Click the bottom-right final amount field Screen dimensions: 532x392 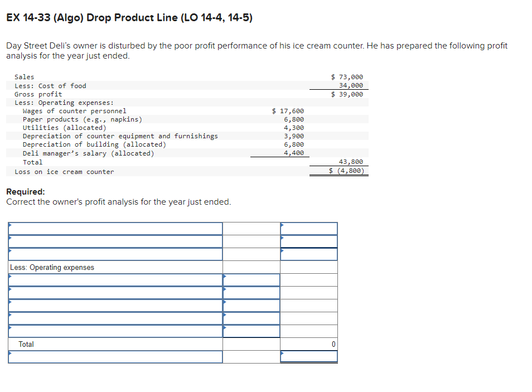tap(309, 357)
